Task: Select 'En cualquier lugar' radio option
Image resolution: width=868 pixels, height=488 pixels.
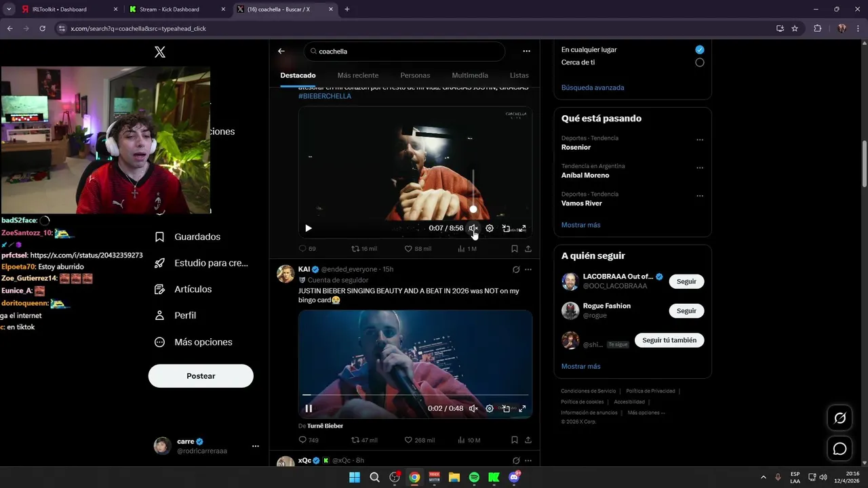Action: [x=700, y=49]
